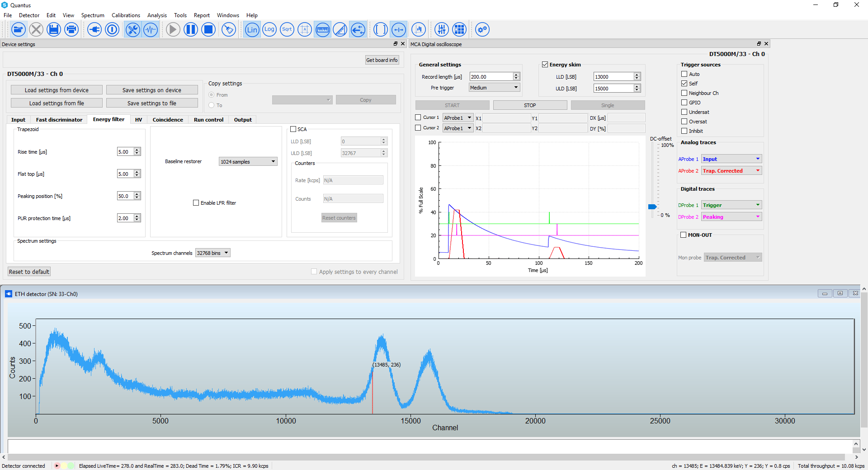This screenshot has height=470, width=868.
Task: Select the Sqrt scale icon
Action: click(287, 30)
